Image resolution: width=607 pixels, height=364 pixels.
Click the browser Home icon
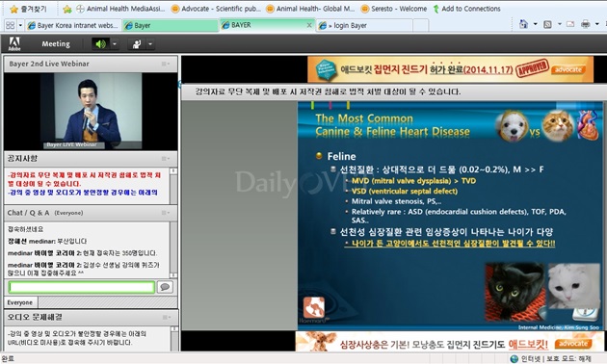coord(523,24)
